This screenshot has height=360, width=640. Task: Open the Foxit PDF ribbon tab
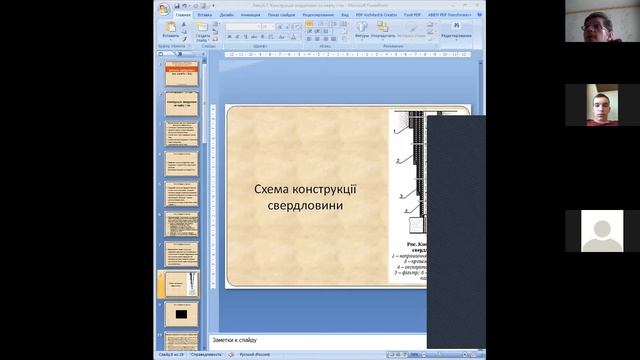(412, 15)
